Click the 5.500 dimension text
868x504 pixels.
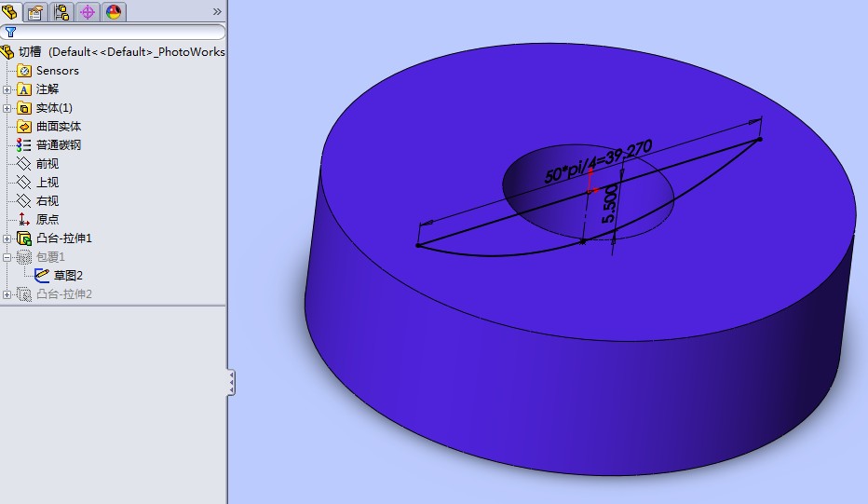point(609,204)
